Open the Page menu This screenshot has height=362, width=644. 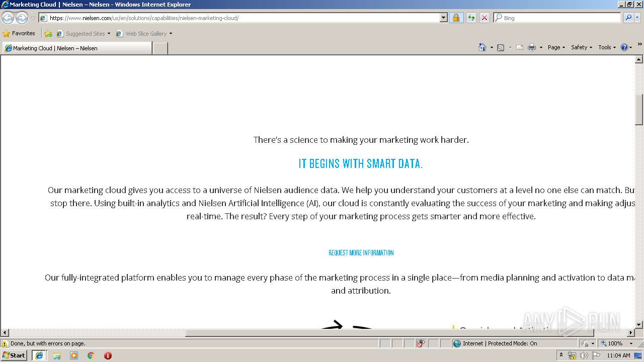coord(556,47)
